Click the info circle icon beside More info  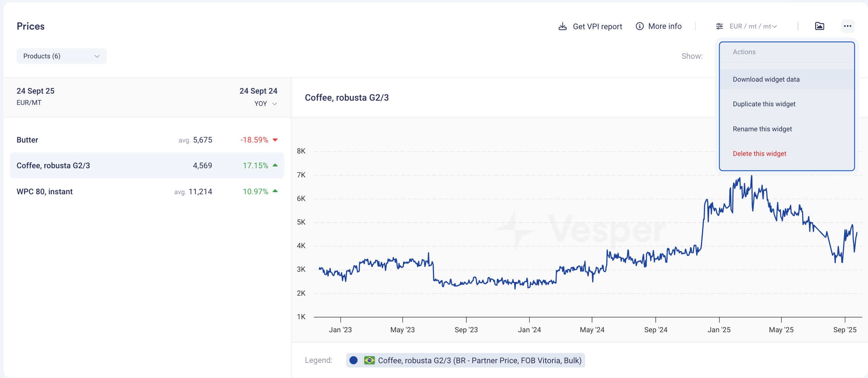pos(639,26)
